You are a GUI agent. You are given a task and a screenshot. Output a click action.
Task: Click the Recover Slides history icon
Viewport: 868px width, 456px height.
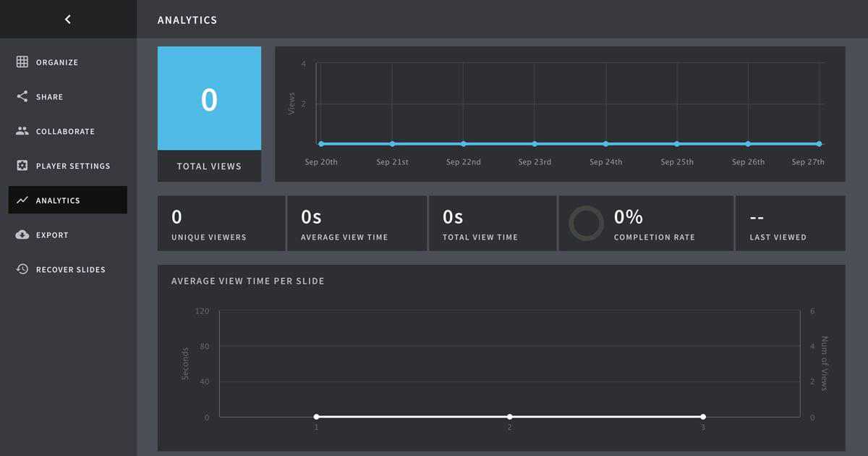coord(22,269)
